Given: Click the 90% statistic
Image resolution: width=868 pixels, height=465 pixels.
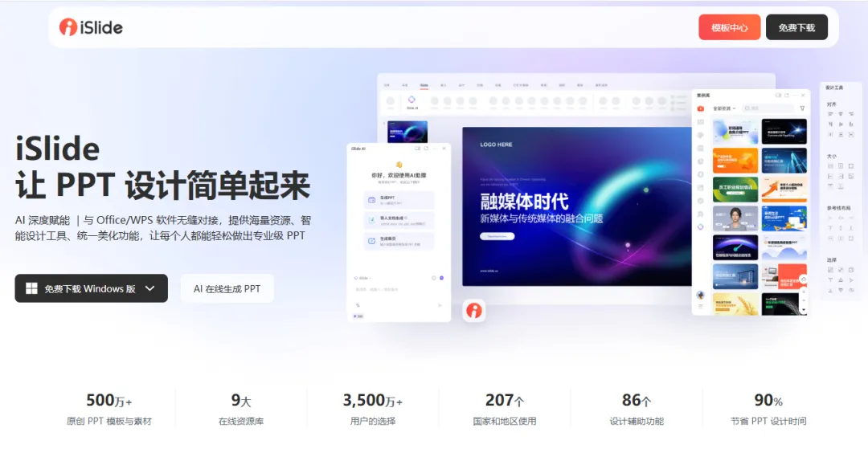Looking at the screenshot, I should tap(768, 400).
